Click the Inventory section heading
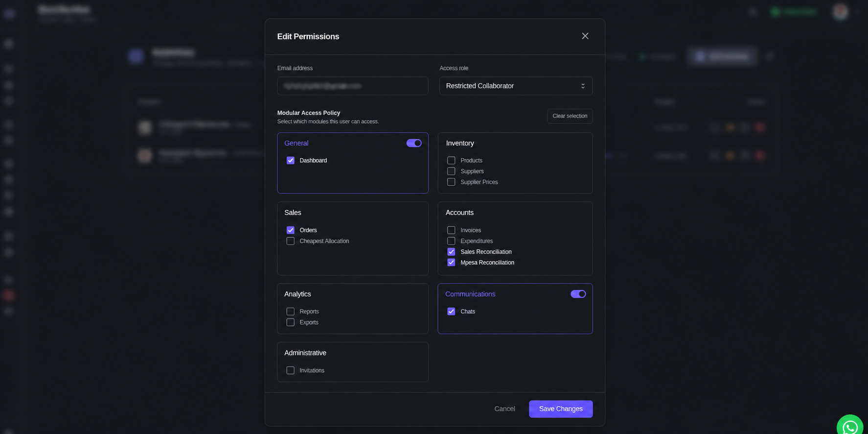 click(x=460, y=143)
